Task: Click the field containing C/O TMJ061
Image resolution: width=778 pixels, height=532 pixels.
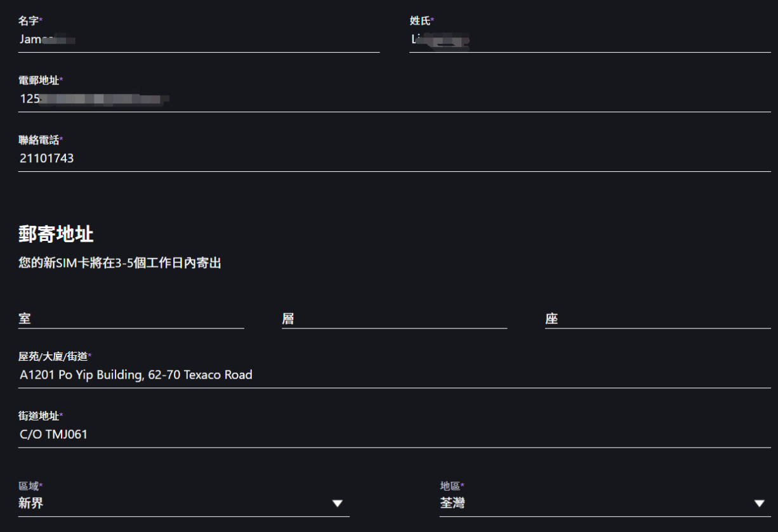Action: click(x=395, y=434)
